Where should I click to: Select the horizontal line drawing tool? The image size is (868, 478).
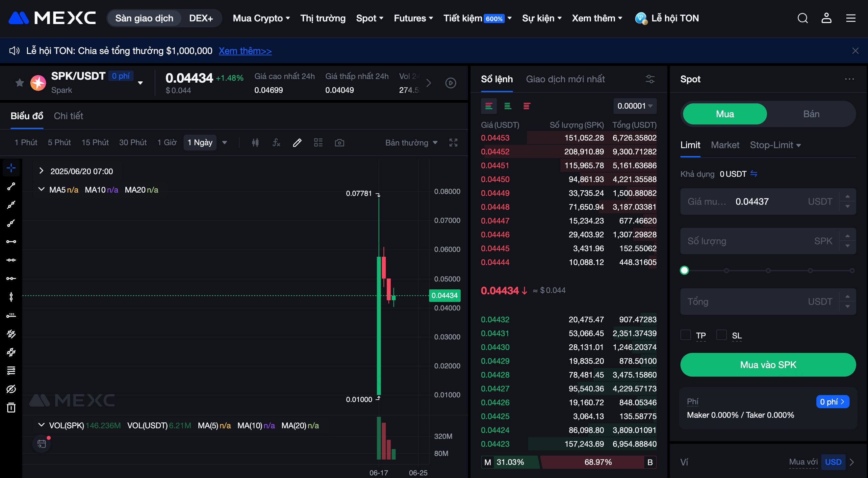[11, 242]
